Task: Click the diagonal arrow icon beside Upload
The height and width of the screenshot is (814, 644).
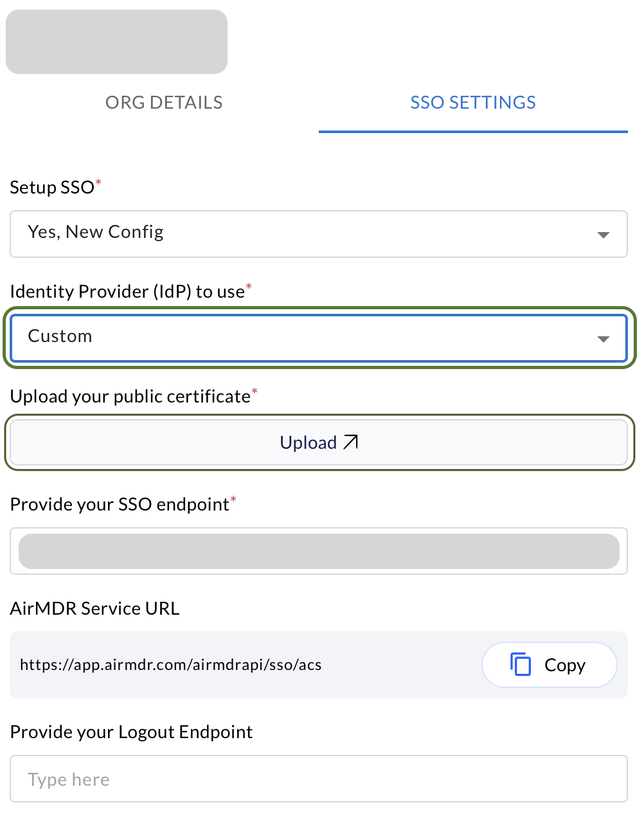Action: tap(351, 442)
